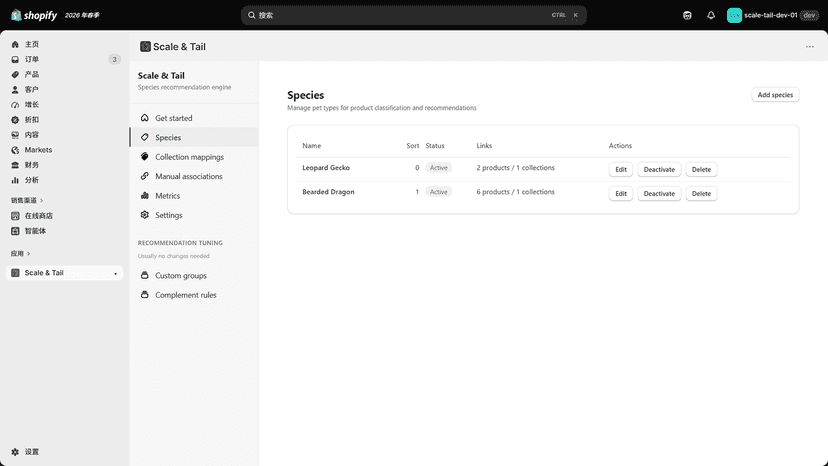Open the scale-tail-dev-01 account menu

773,15
